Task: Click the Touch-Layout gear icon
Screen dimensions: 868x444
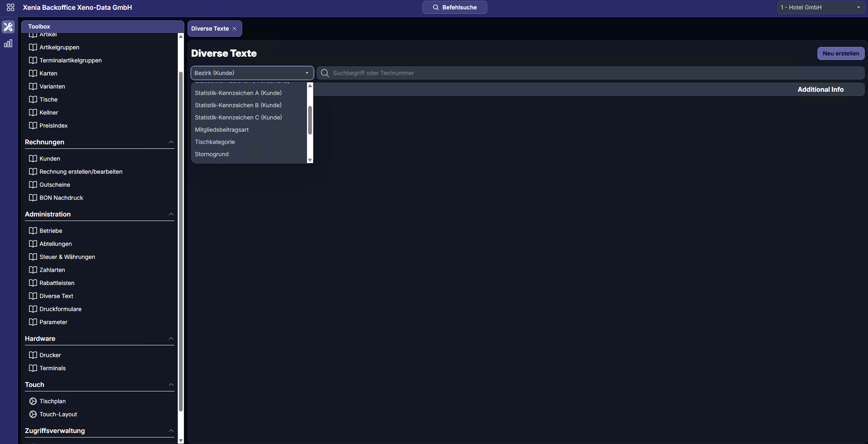Action: (x=33, y=414)
